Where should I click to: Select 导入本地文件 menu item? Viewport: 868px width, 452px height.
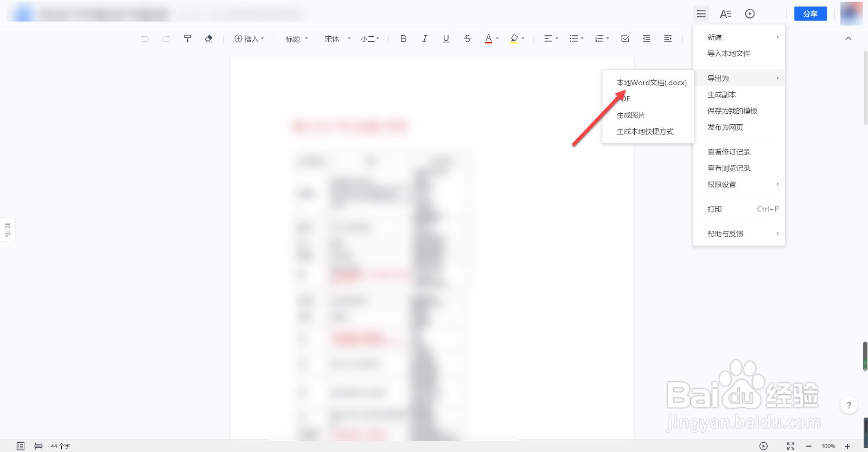(739, 53)
